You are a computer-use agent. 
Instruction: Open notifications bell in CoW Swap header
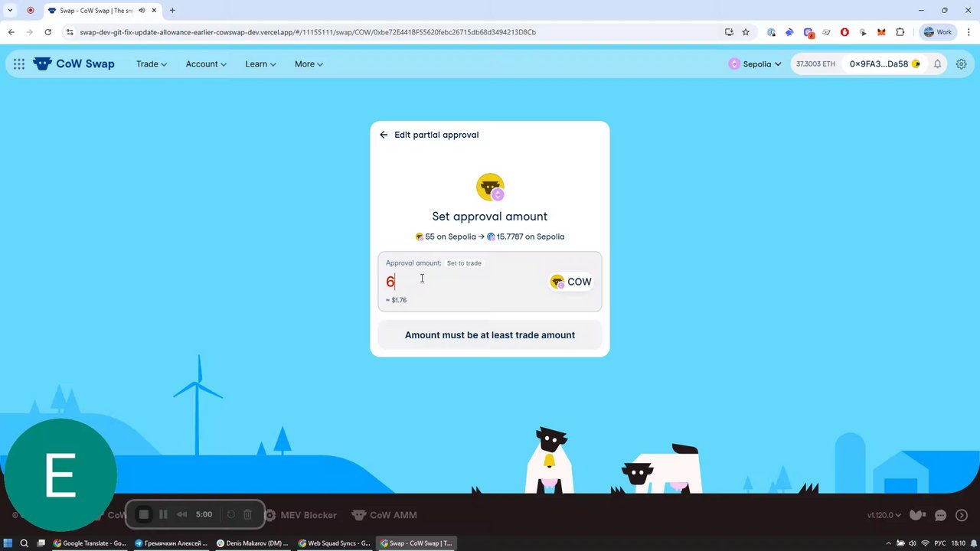(937, 64)
